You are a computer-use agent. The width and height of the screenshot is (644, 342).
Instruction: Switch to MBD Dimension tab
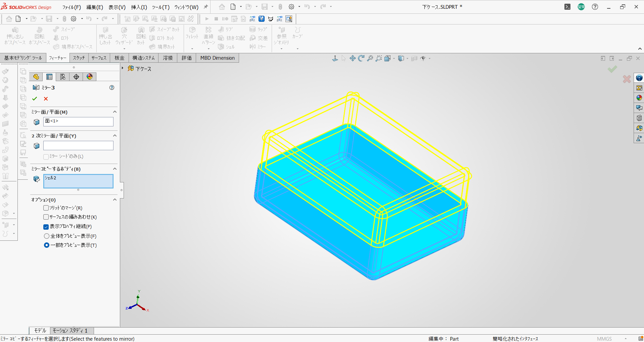218,58
